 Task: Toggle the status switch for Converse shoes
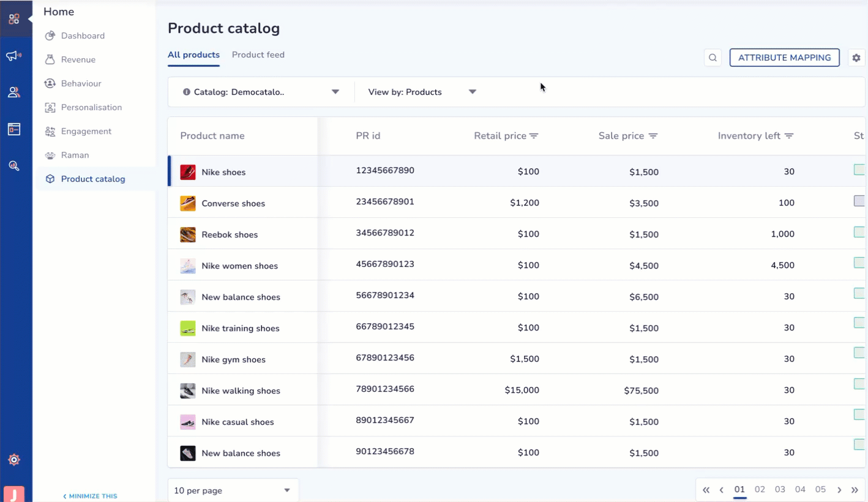(x=860, y=201)
